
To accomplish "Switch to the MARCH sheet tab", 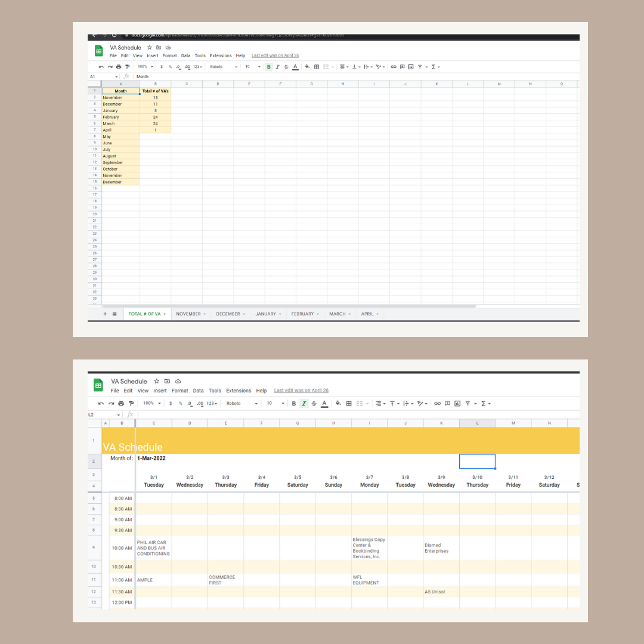I will coord(340,314).
